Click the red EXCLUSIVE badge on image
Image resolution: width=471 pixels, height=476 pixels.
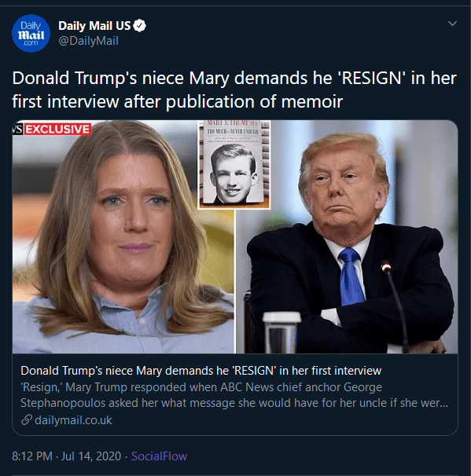[x=57, y=130]
